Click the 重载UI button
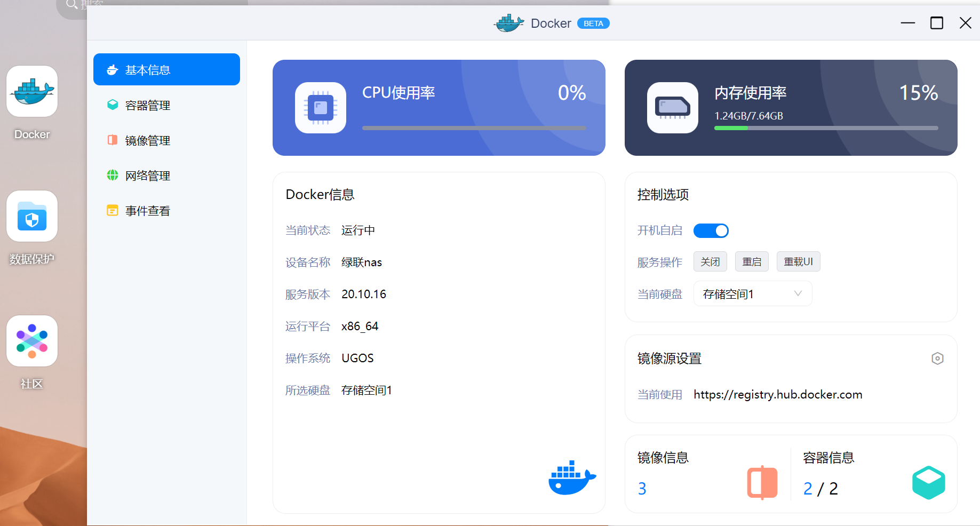Viewport: 980px width, 526px height. click(798, 261)
